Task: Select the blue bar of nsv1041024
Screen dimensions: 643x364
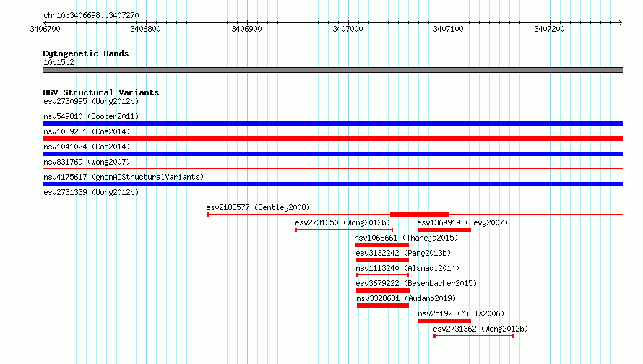Action: pyautogui.click(x=332, y=154)
